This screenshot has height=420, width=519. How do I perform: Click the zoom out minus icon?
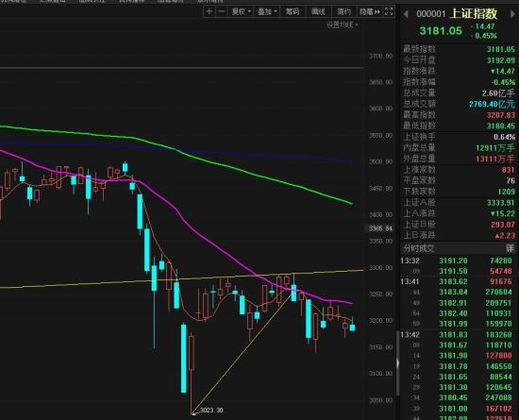(222, 11)
